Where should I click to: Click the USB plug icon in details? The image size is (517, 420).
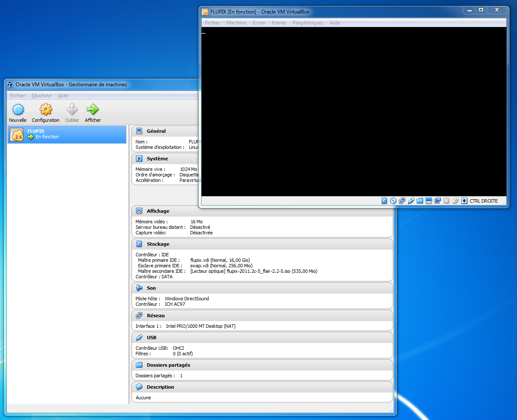[x=139, y=338]
